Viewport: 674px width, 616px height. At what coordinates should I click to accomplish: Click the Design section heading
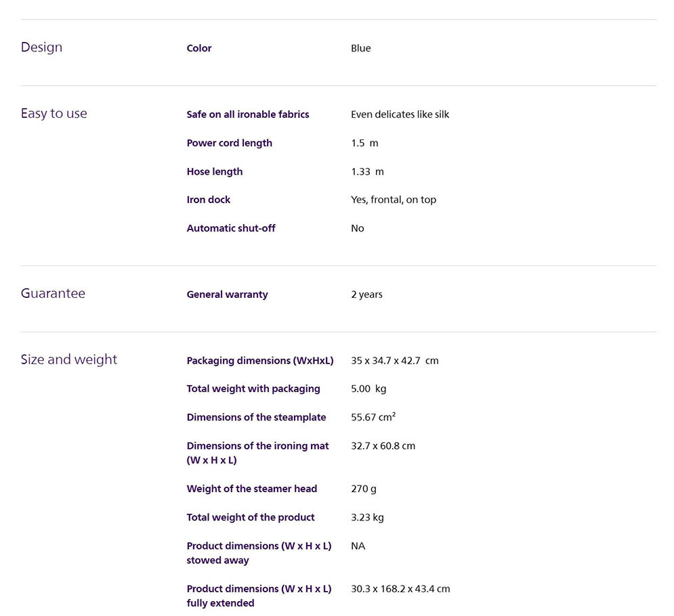point(41,47)
